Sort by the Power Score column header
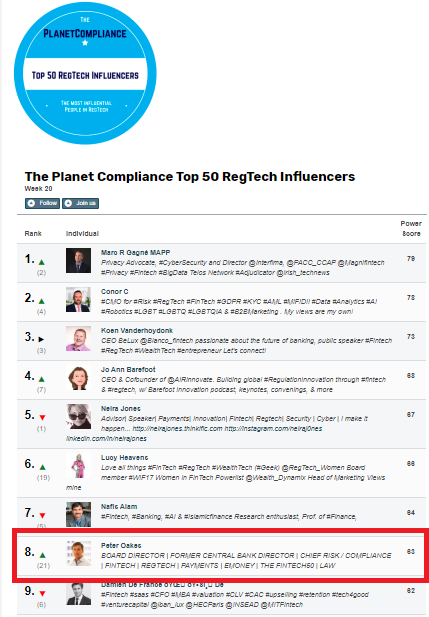Viewport: 429px width, 617px height. [411, 229]
